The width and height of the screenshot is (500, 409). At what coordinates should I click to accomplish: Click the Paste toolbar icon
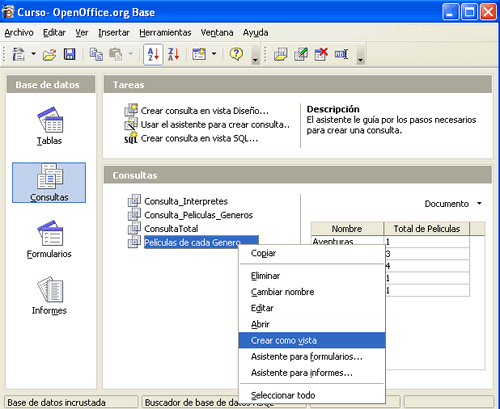[116, 54]
